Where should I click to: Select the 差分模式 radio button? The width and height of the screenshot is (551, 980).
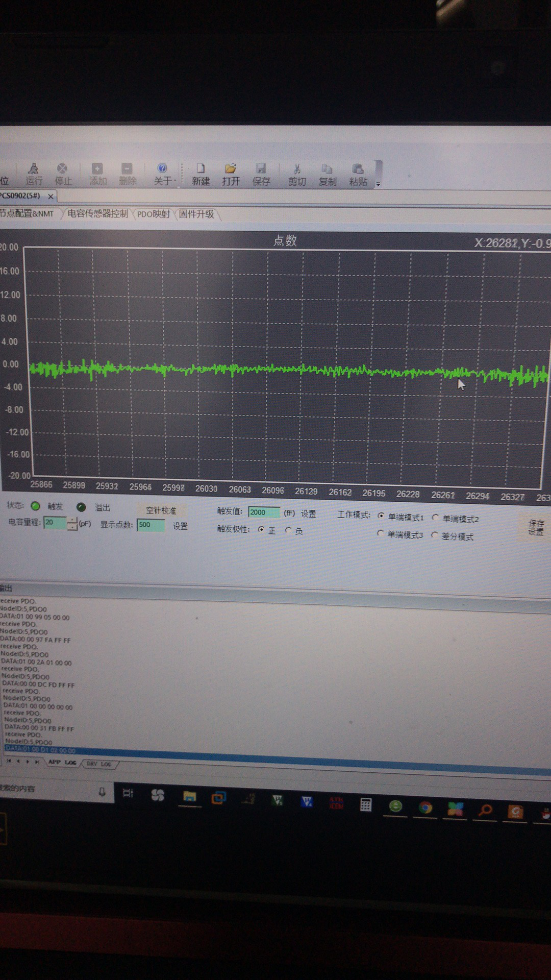click(434, 535)
